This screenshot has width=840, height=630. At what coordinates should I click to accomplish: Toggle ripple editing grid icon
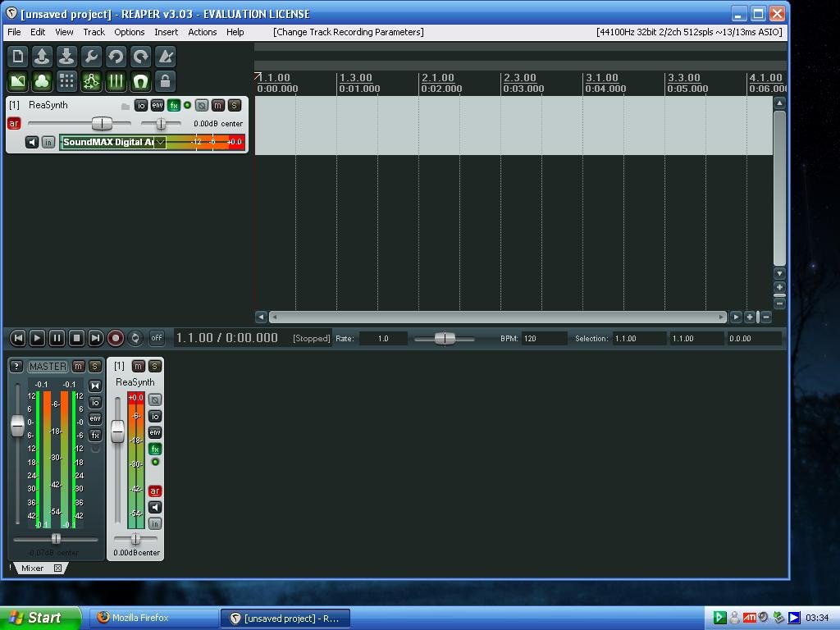(x=66, y=81)
